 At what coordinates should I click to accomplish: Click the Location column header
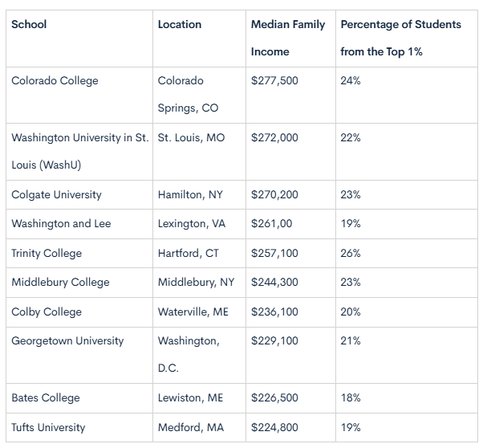(x=180, y=24)
